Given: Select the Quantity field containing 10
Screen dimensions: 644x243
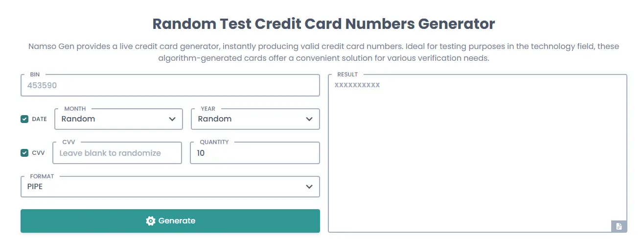Looking at the screenshot, I should (254, 153).
